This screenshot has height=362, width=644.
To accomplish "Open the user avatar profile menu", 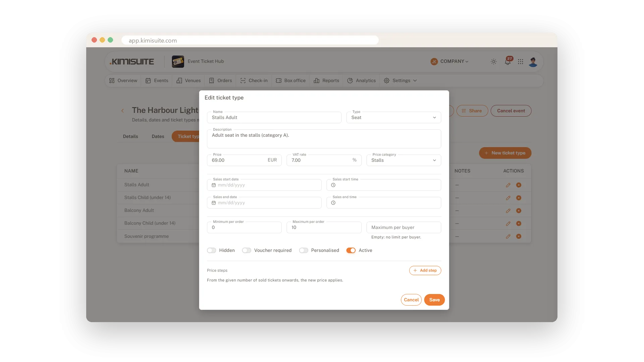I will (533, 62).
